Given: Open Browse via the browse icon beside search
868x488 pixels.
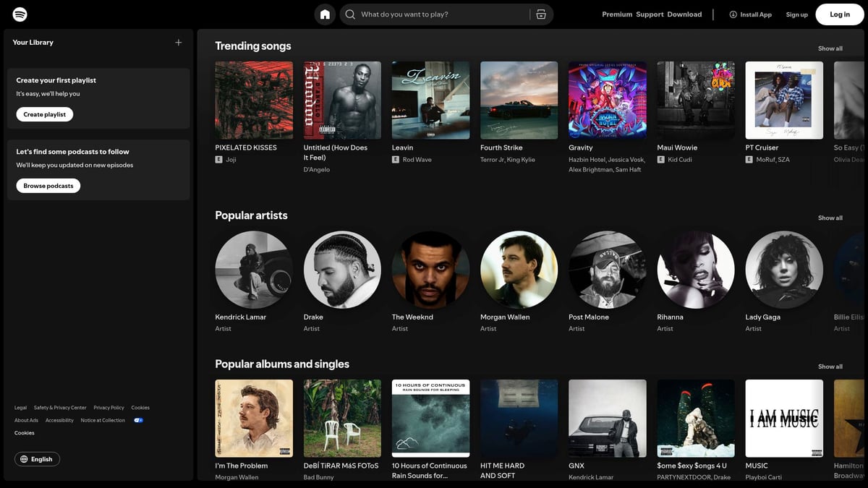Looking at the screenshot, I should (x=542, y=14).
